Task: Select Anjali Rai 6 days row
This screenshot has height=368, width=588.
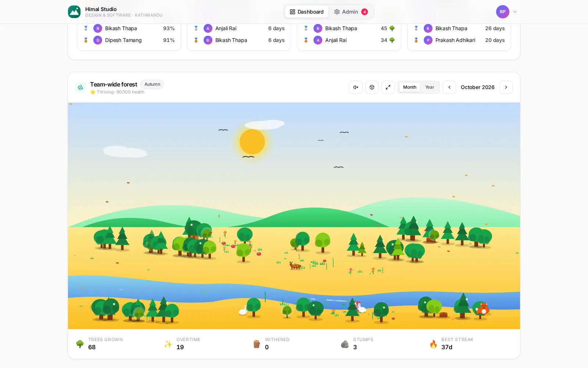Action: pos(239,28)
